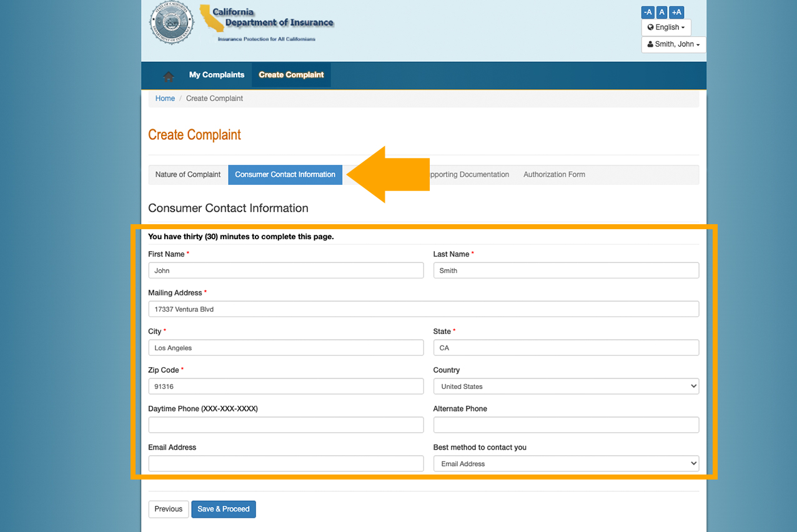Click the 'Consumer Contact Information' section heading
The width and height of the screenshot is (797, 532).
[x=228, y=209]
